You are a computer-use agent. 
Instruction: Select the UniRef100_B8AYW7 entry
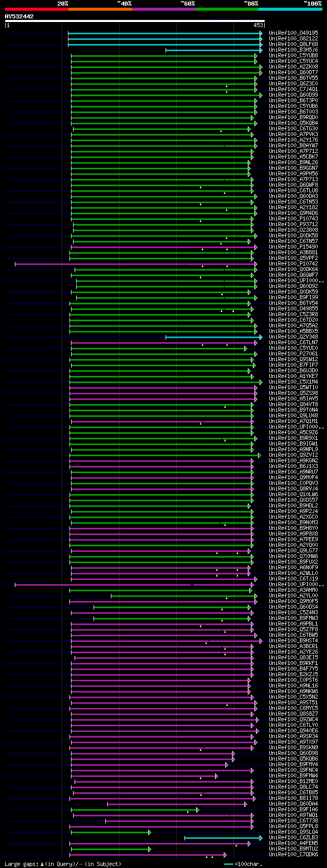coord(293,146)
